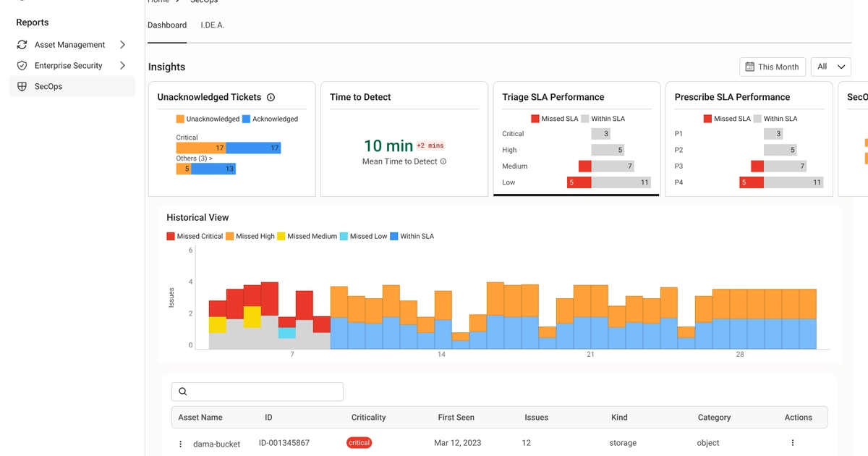Click the Others acknowledged bar showing 13
Image resolution: width=868 pixels, height=456 pixels.
[x=213, y=169]
